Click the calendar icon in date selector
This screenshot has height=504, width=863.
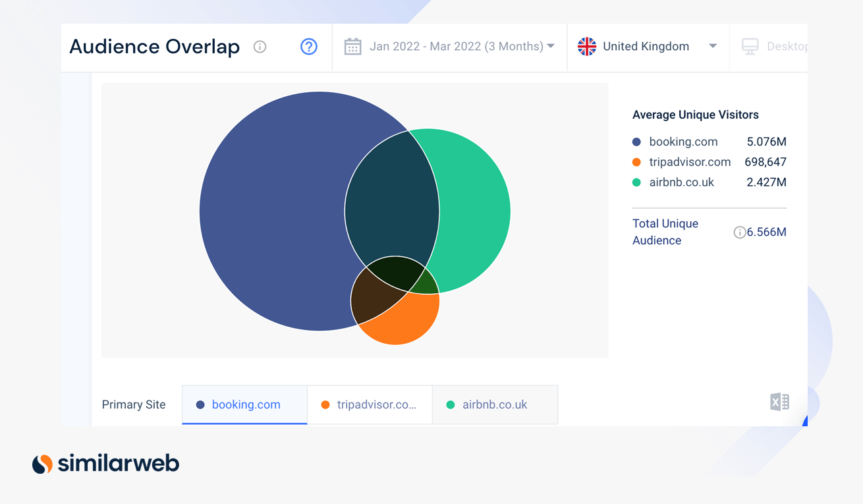[353, 47]
